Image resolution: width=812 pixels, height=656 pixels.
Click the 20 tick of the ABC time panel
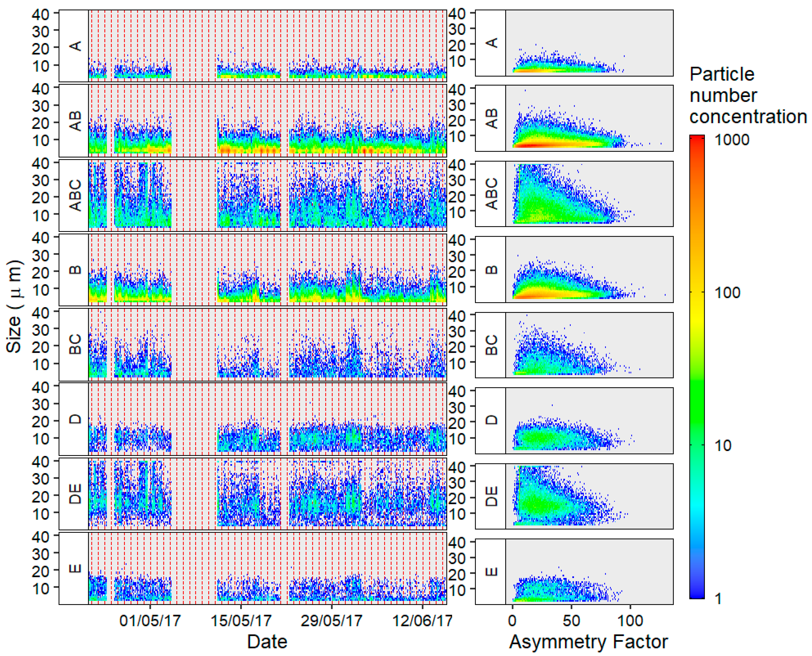click(40, 197)
